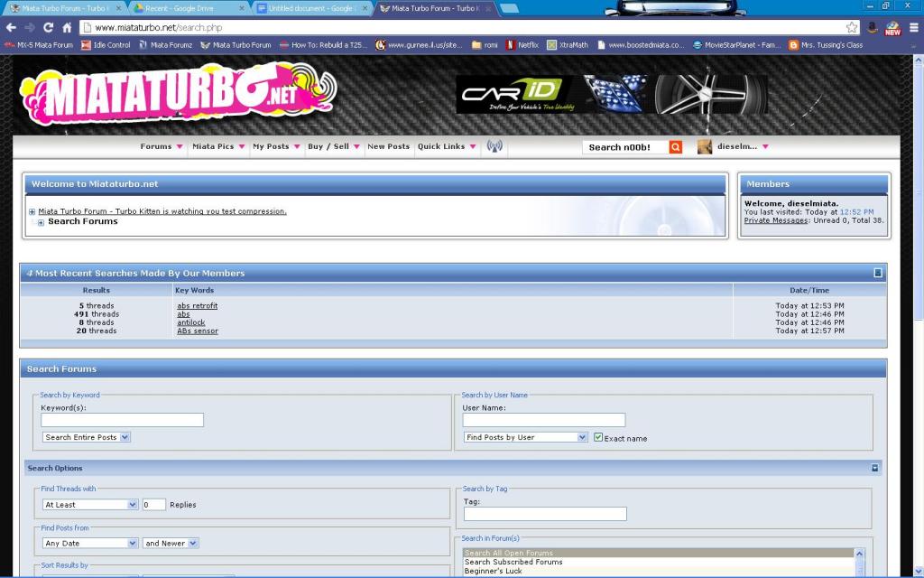The image size is (924, 578).
Task: Click the Tag input field
Action: (545, 514)
